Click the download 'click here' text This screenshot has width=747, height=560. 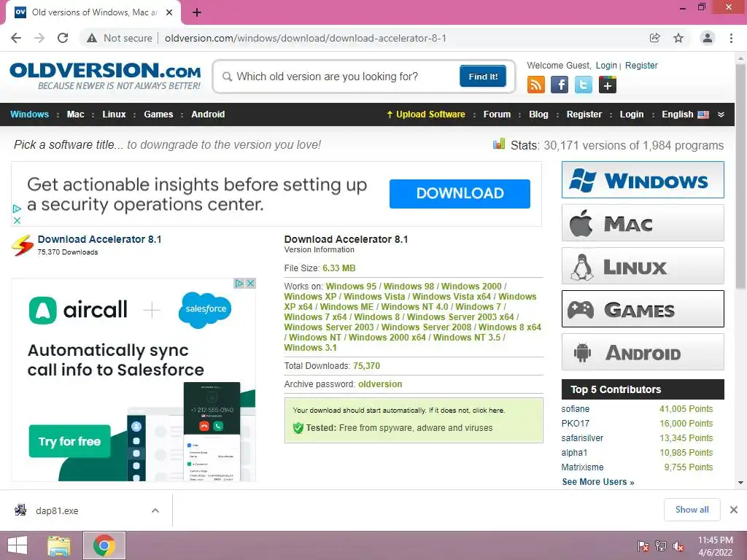488,410
